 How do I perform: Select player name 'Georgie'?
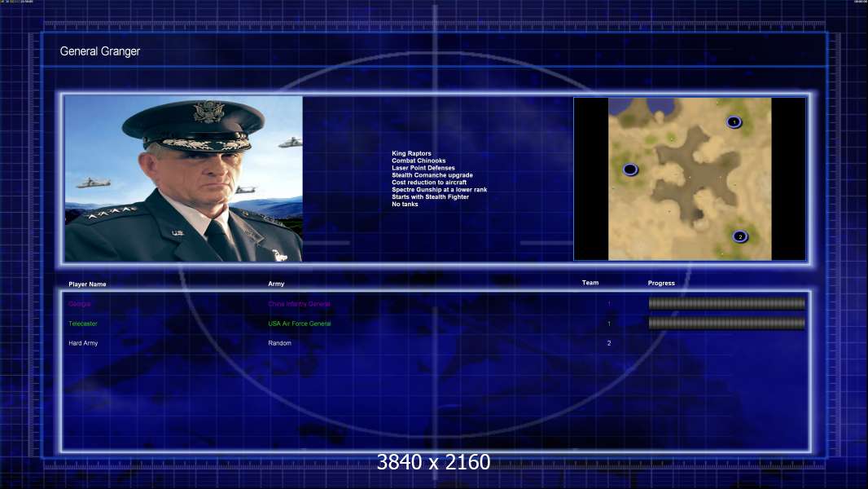(80, 304)
